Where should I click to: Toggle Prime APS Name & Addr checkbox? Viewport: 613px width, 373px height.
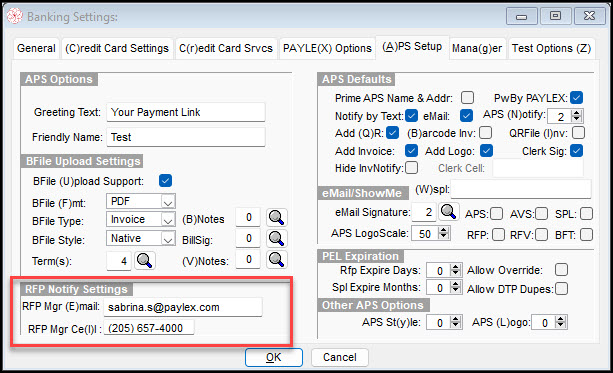[467, 97]
